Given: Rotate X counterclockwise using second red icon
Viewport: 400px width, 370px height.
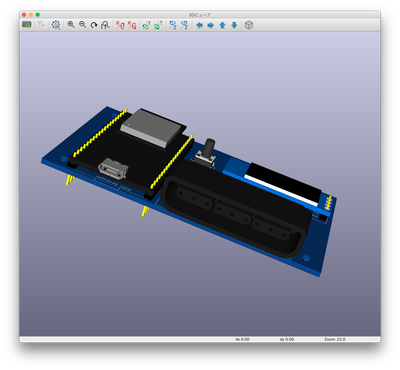Looking at the screenshot, I should coord(132,25).
